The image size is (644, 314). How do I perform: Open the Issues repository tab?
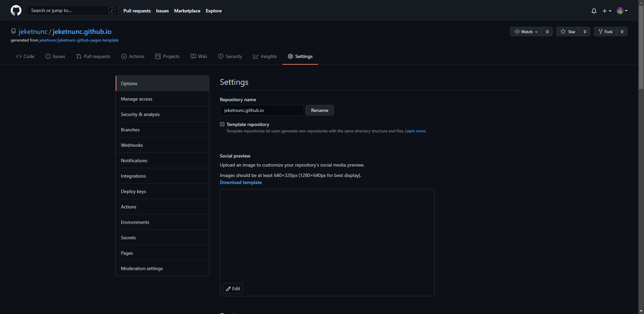pyautogui.click(x=55, y=56)
